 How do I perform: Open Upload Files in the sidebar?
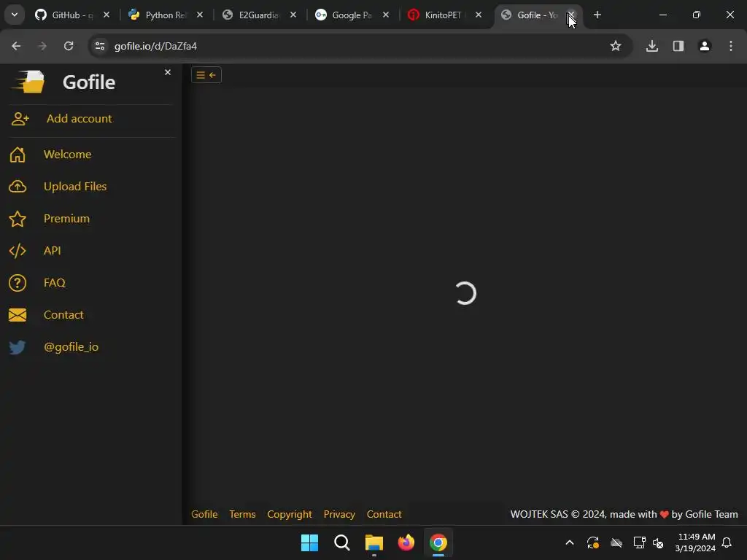[75, 186]
